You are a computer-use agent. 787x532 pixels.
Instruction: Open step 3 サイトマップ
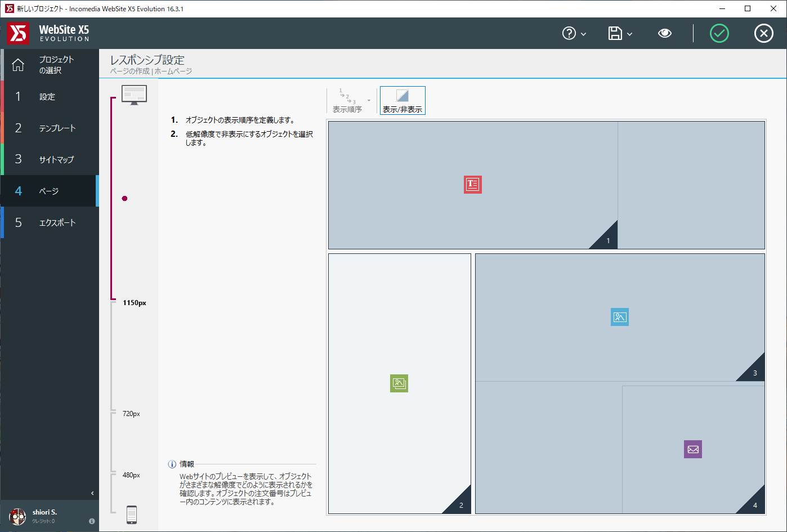(x=50, y=160)
